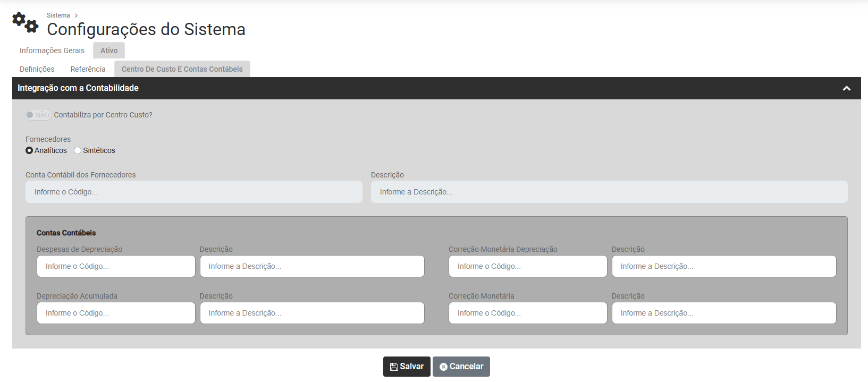Switch to the Ativo tab
The width and height of the screenshot is (868, 382).
point(109,50)
